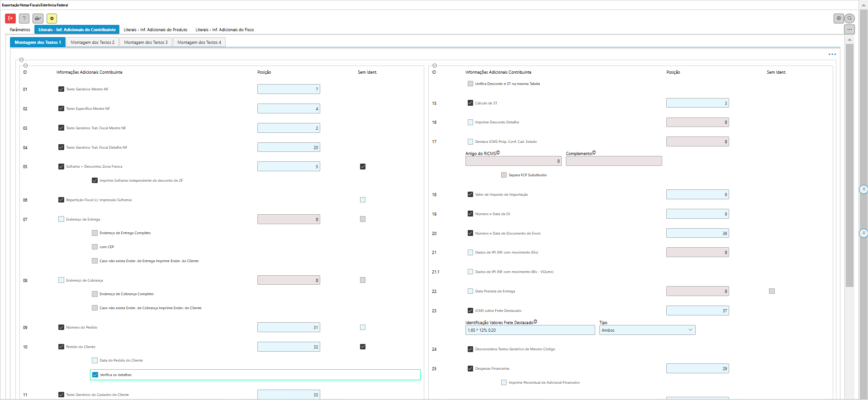Image resolution: width=868 pixels, height=400 pixels.
Task: Click the Identificação Valores Frete Destacado field
Action: [x=530, y=330]
